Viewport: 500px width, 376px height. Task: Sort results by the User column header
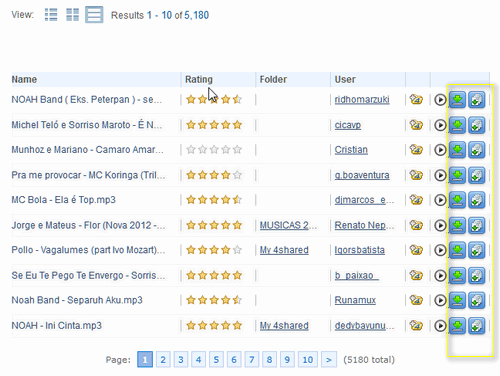(x=345, y=80)
